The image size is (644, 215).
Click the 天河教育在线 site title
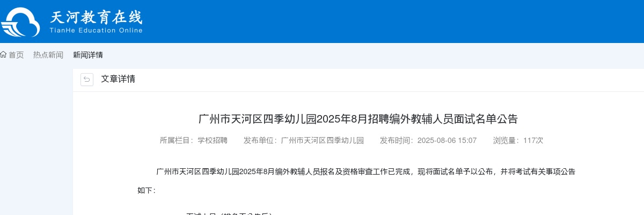pyautogui.click(x=96, y=17)
